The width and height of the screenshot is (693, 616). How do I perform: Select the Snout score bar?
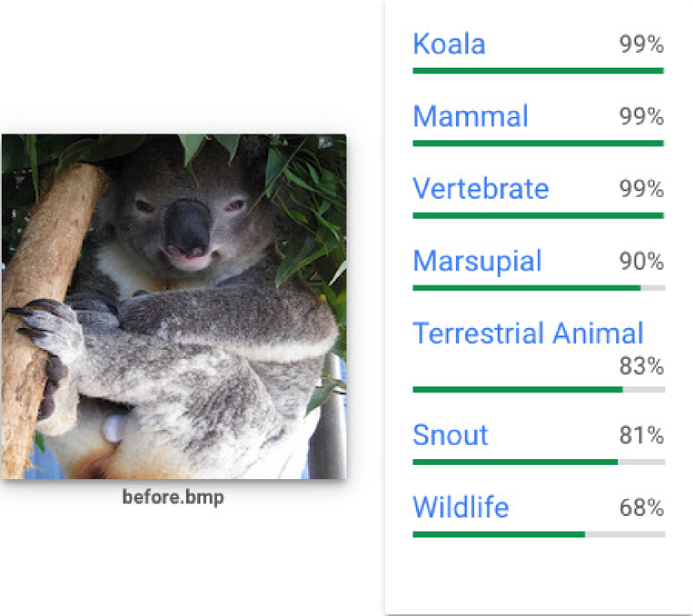click(x=539, y=462)
